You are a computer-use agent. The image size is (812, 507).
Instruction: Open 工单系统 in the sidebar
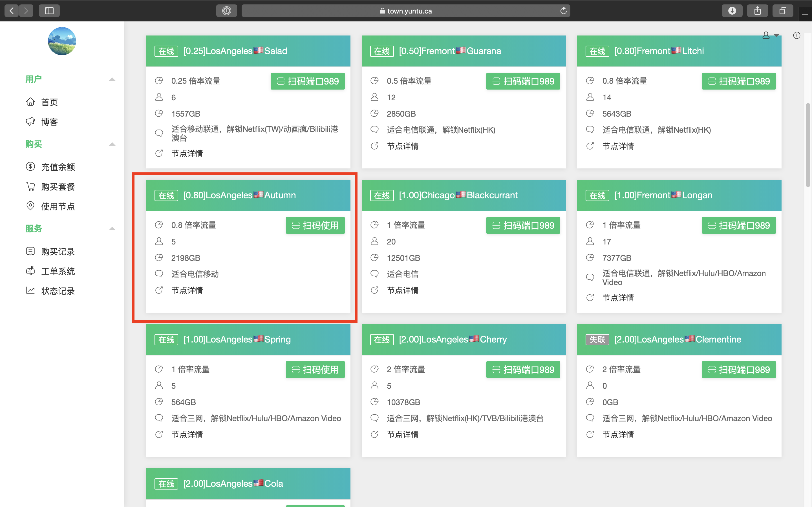[58, 271]
